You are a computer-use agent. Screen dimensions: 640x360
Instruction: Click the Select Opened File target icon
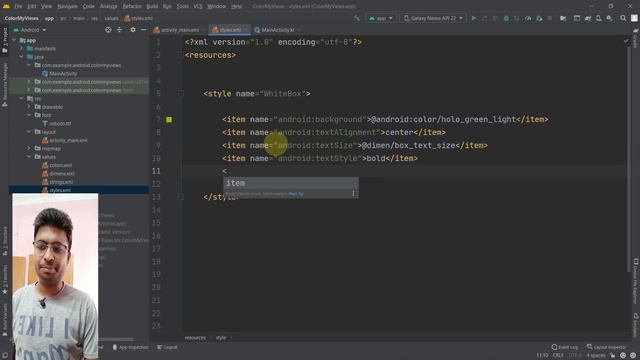tap(108, 30)
